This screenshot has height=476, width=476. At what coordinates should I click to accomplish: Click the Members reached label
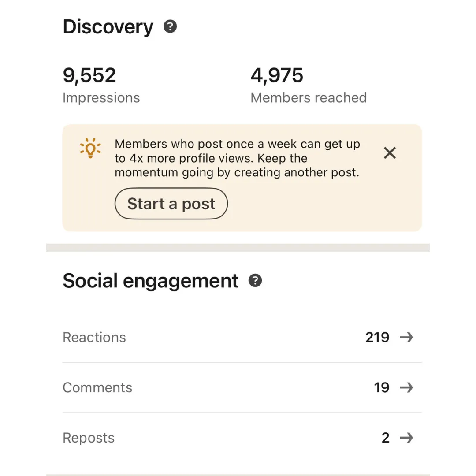(309, 98)
